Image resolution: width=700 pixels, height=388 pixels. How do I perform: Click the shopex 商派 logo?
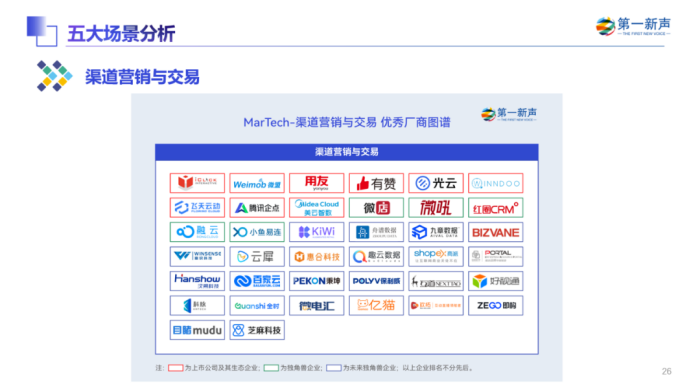[x=436, y=257]
